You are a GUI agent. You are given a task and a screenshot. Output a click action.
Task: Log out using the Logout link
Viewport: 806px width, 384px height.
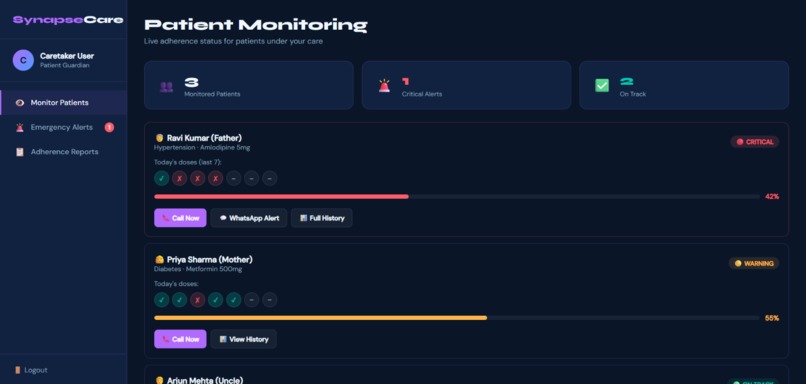click(32, 370)
